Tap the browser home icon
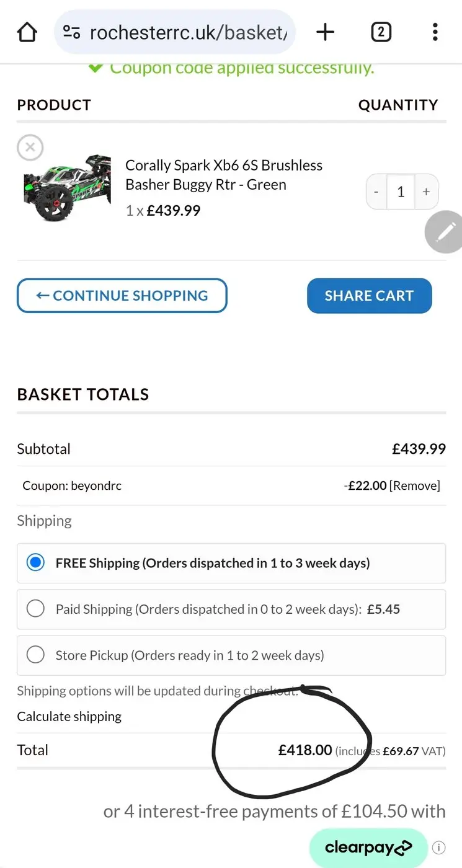Image resolution: width=462 pixels, height=868 pixels. click(27, 32)
